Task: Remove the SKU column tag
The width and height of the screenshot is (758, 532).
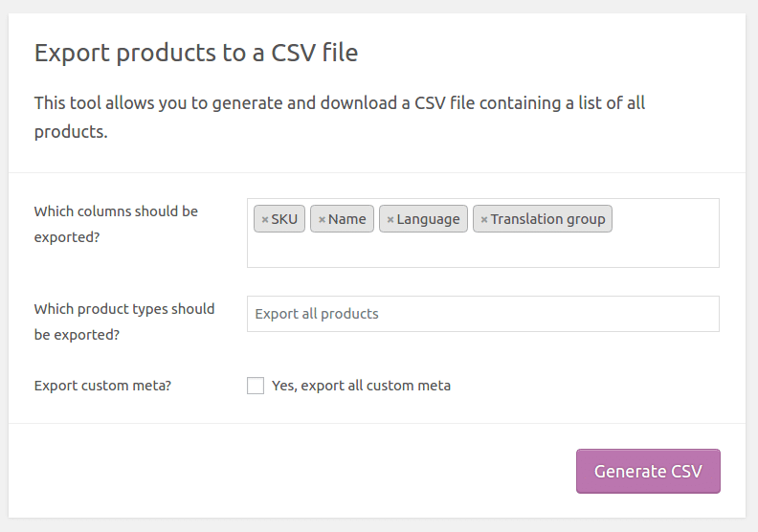Action: coord(265,219)
